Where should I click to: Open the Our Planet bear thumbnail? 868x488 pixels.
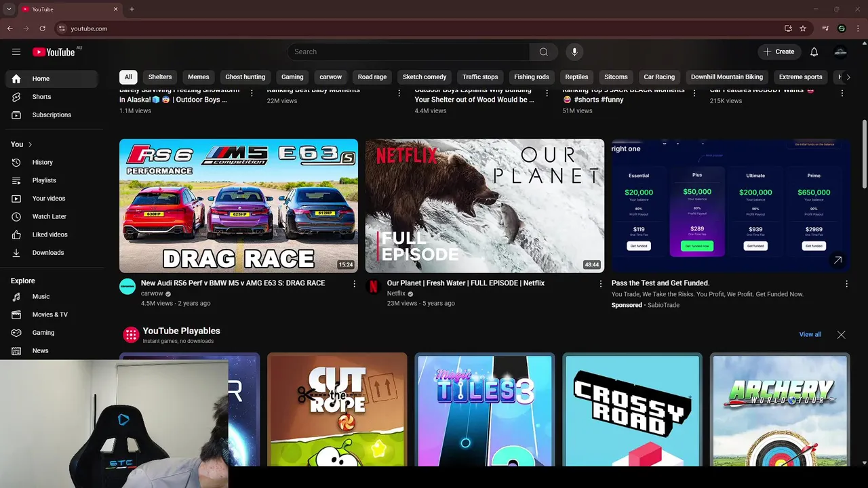[x=485, y=206]
